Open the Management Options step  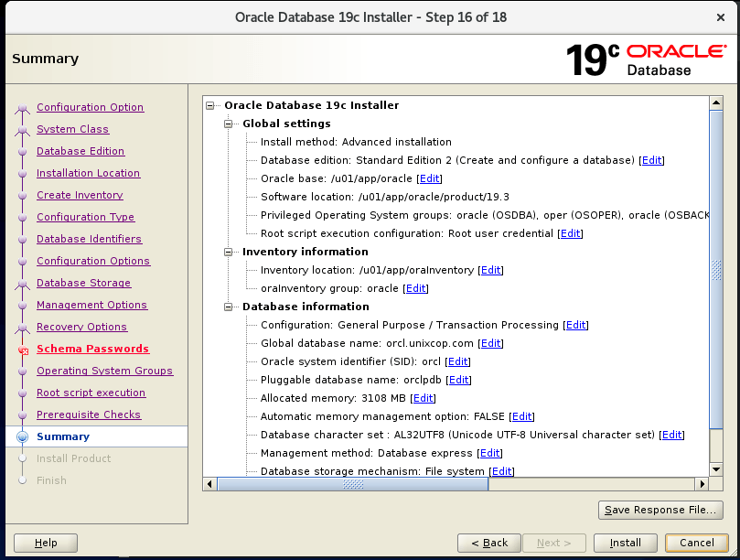tap(92, 305)
